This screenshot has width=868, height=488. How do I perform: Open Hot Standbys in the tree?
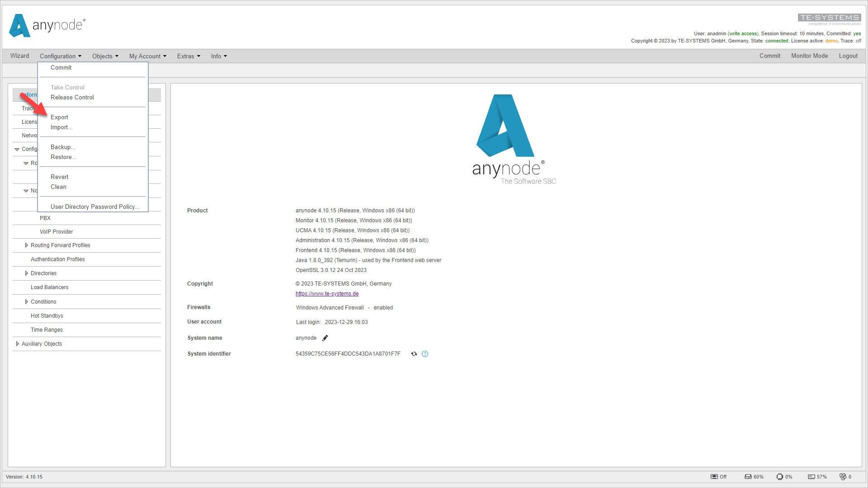(x=47, y=316)
